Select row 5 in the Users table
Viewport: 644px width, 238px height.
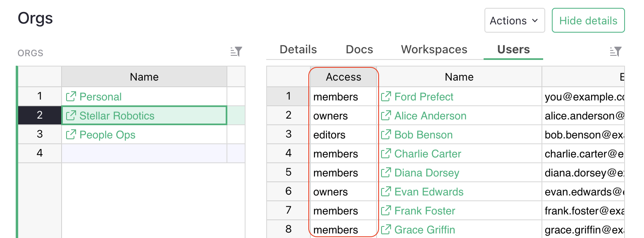coord(288,172)
